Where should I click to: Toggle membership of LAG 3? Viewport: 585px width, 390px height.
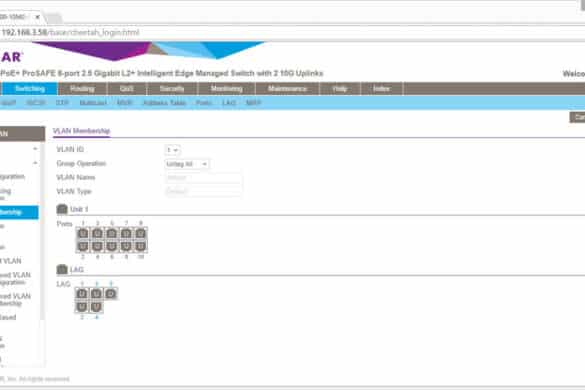(96, 294)
